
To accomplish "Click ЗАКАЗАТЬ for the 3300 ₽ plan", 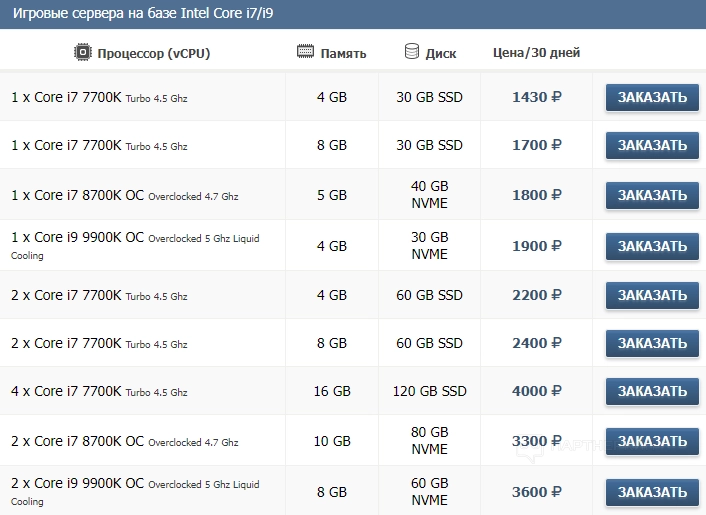I will point(652,441).
